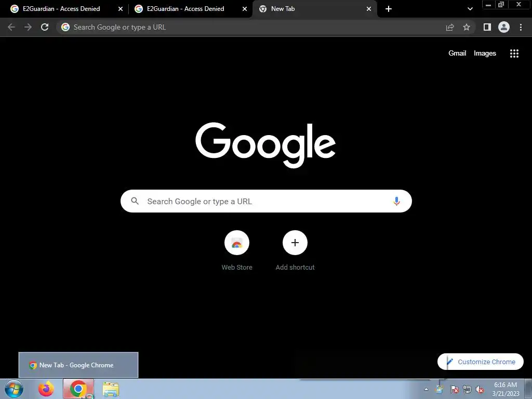Open the Web Store shortcut
This screenshot has height=399, width=532.
click(x=237, y=251)
